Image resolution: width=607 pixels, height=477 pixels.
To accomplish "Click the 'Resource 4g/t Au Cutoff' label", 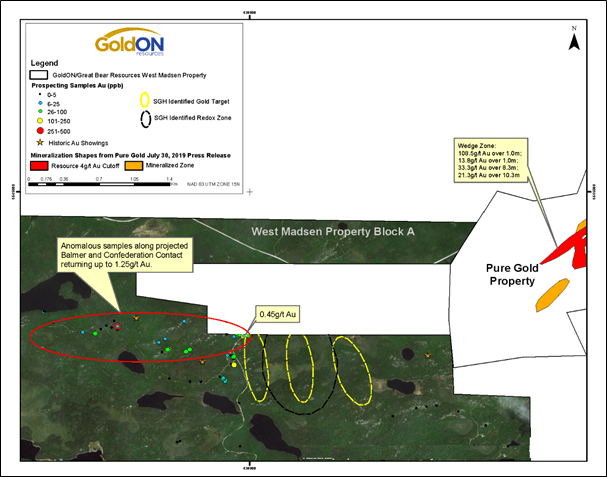I will [85, 166].
